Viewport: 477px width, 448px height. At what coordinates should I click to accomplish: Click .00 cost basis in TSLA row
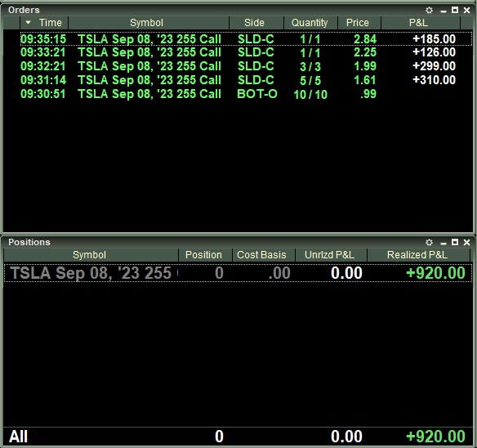pos(279,273)
